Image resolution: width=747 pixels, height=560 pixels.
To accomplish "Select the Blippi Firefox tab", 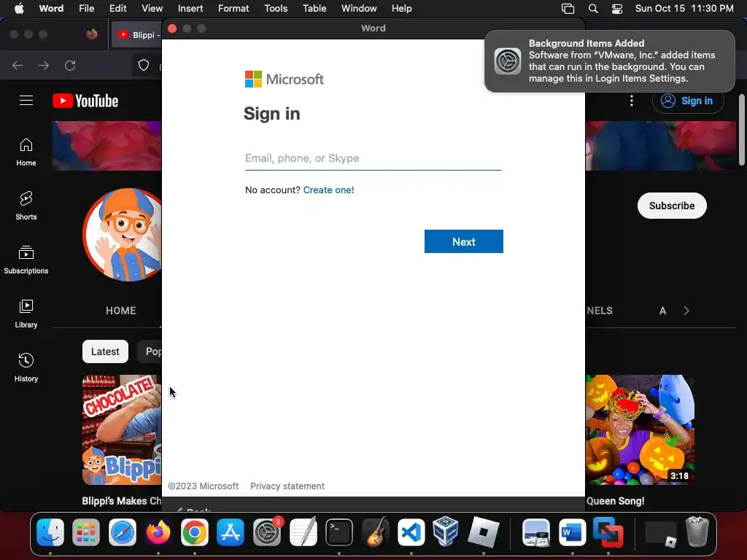I will [137, 35].
